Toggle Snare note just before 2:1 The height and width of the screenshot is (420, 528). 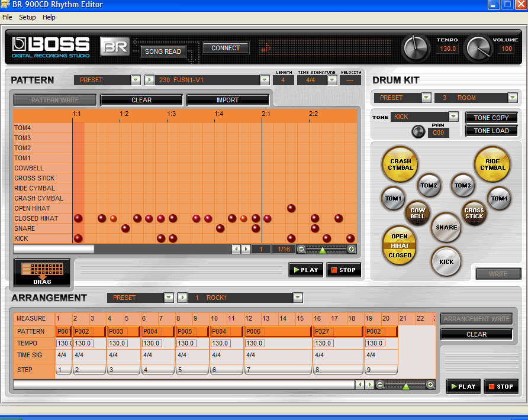coord(256,228)
